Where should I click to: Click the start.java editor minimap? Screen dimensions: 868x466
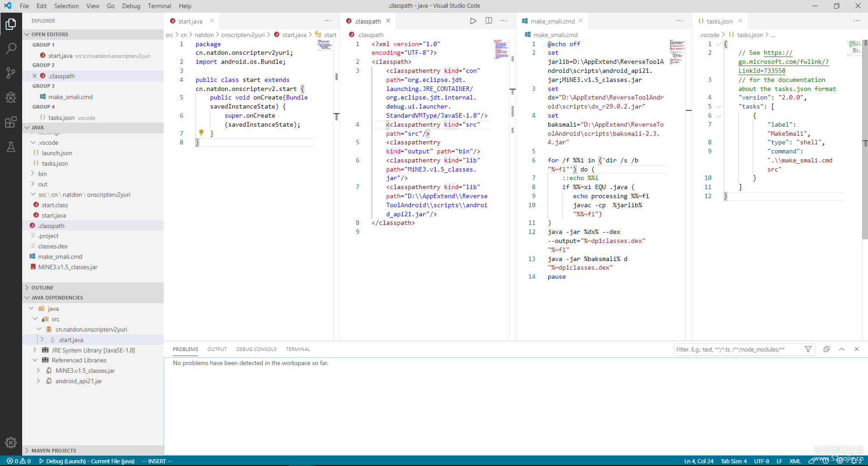(325, 45)
